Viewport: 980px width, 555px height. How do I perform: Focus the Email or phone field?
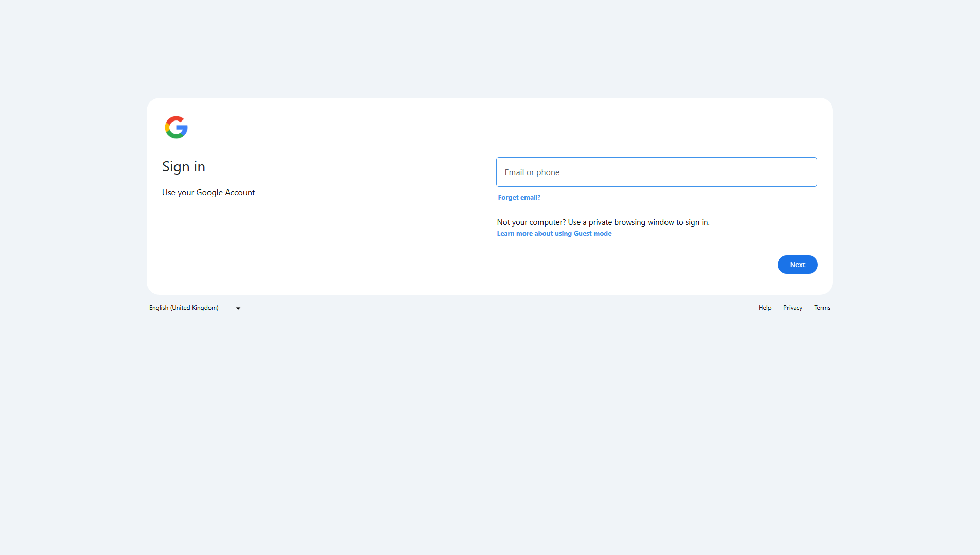click(656, 172)
